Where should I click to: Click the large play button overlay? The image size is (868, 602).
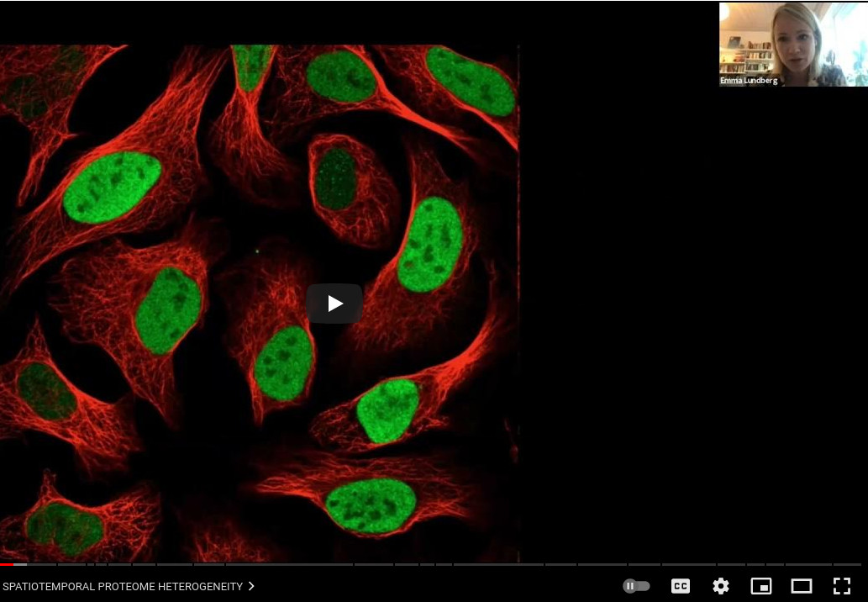click(334, 304)
